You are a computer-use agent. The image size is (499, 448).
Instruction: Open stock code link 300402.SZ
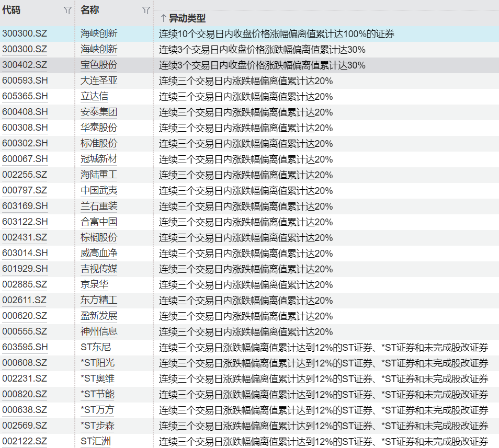click(25, 65)
